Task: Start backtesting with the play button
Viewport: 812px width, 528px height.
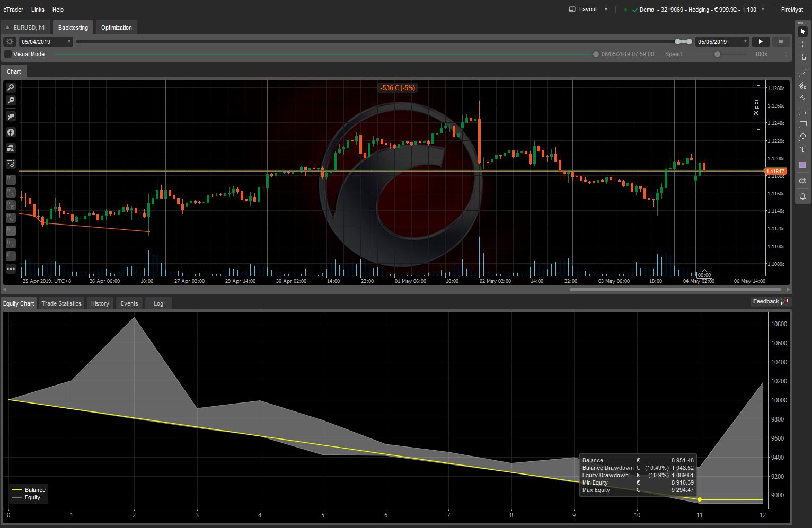Action: 761,41
